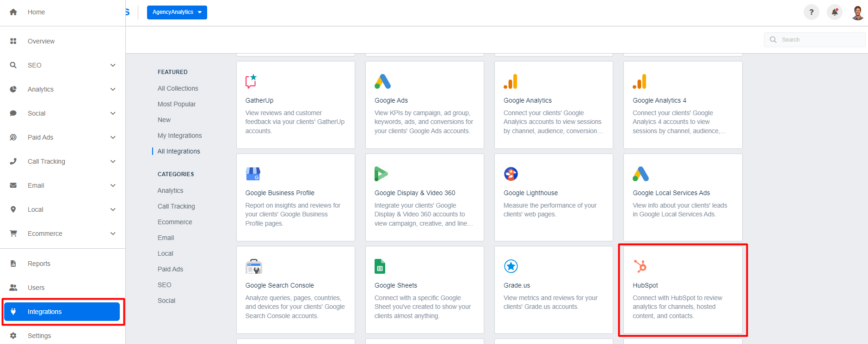Select My Integrations filter
This screenshot has height=344, width=868.
click(179, 135)
